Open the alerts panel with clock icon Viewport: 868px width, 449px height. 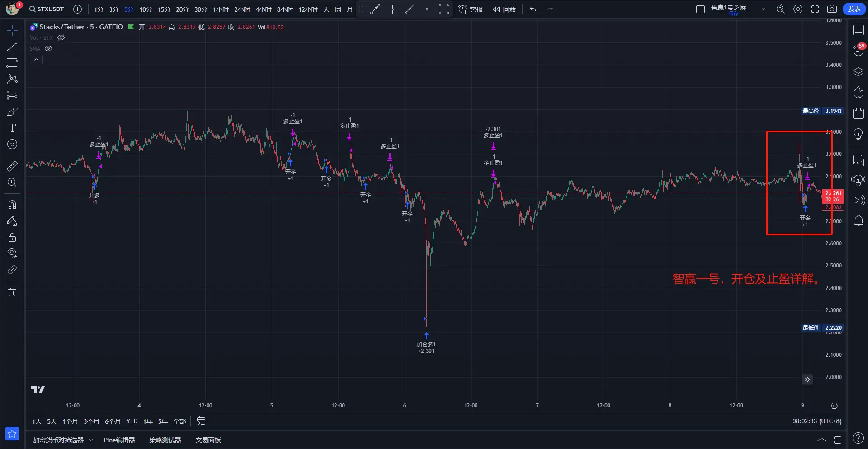(x=858, y=50)
